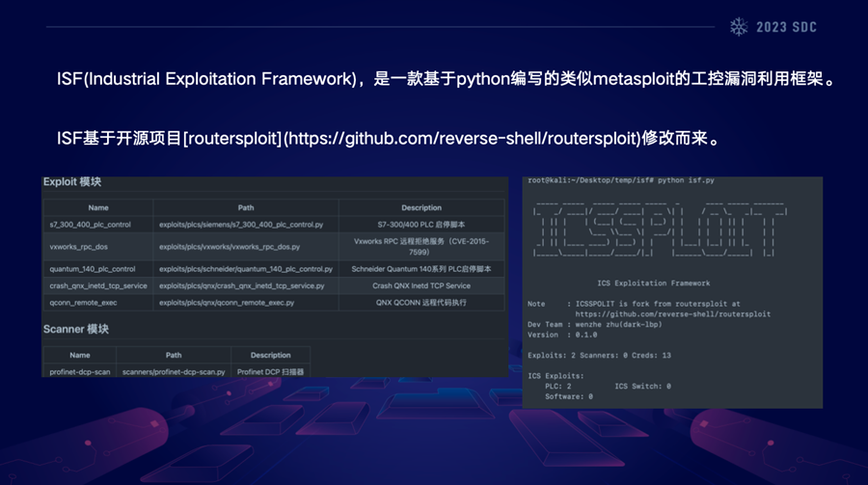Select the quantum_140_plc_control name cell

pos(98,269)
